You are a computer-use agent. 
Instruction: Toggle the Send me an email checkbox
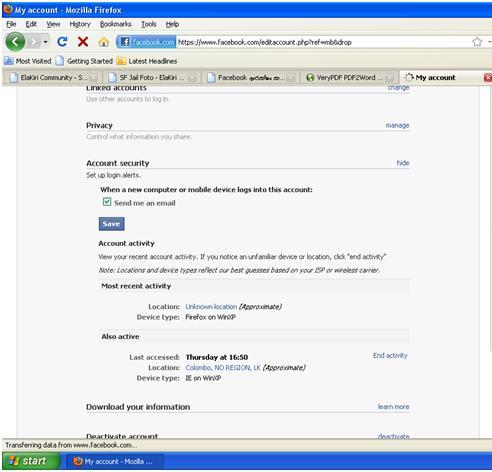pos(107,202)
